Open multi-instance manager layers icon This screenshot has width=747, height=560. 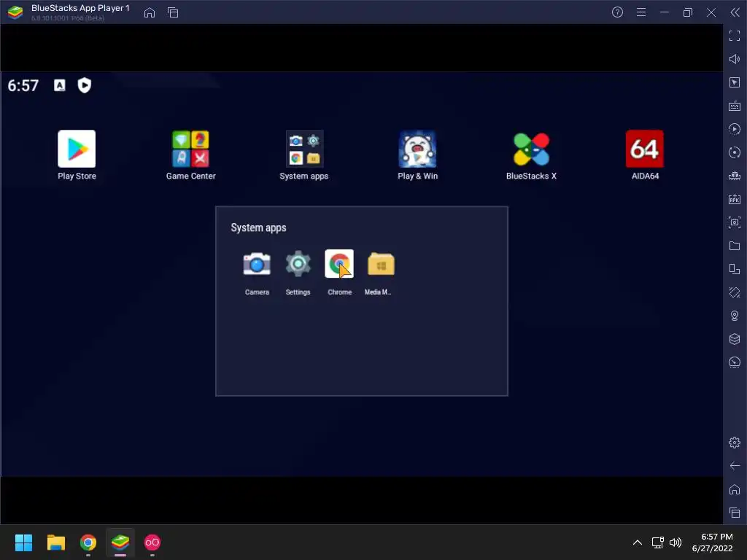tap(735, 339)
